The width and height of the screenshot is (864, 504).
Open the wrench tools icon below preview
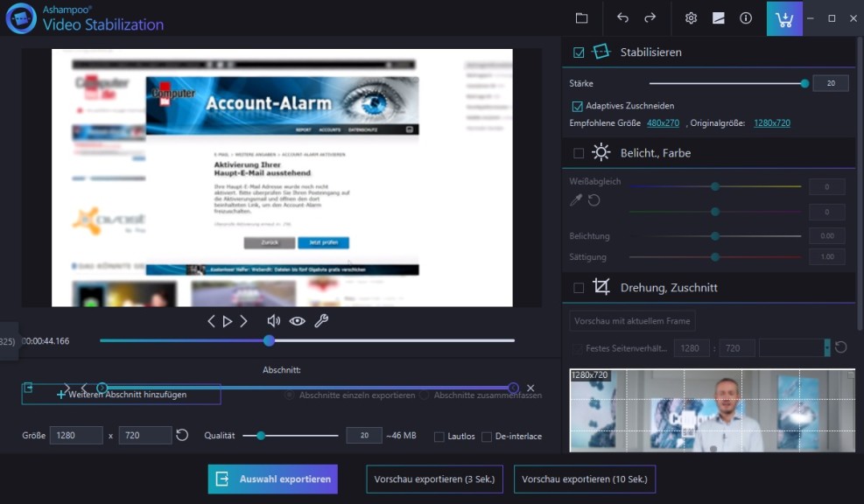[321, 321]
